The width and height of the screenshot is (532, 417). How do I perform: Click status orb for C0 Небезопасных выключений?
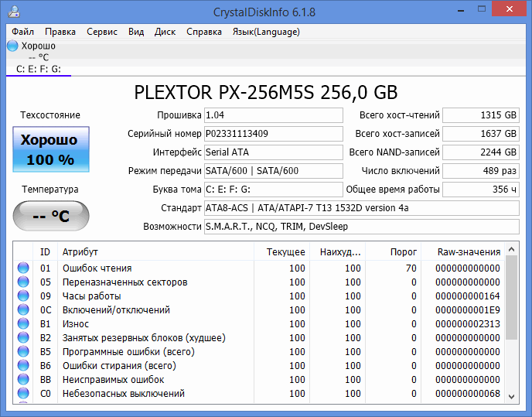23,393
